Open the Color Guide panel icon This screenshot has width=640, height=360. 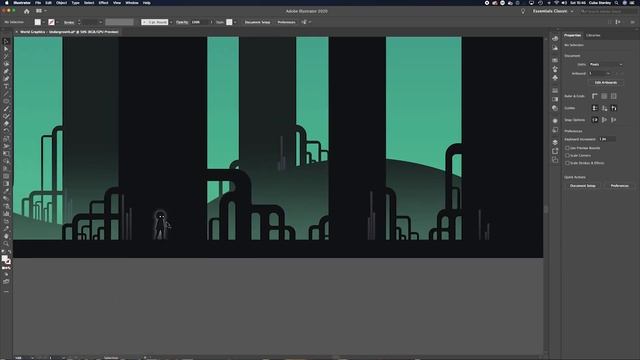pos(555,48)
